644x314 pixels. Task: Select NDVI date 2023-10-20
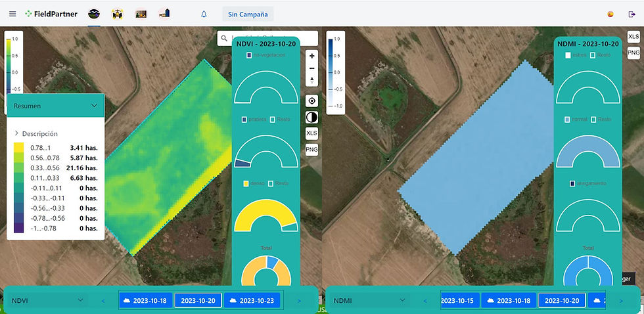point(198,300)
